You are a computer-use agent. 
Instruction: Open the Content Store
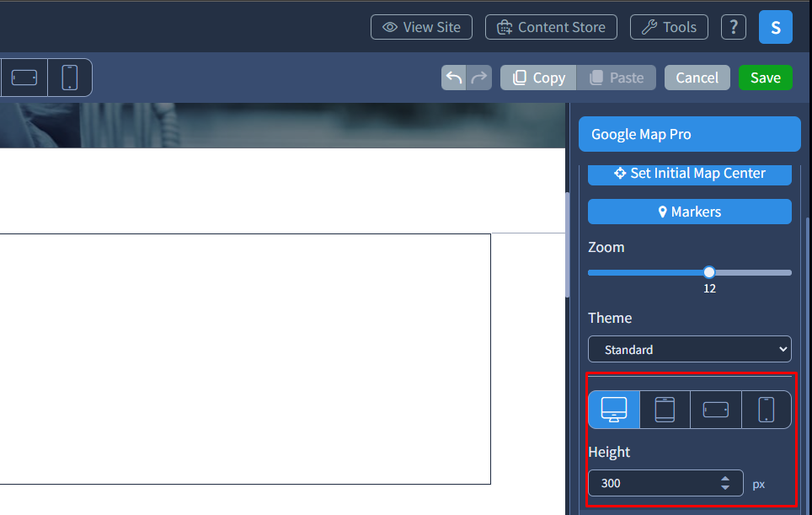[551, 27]
